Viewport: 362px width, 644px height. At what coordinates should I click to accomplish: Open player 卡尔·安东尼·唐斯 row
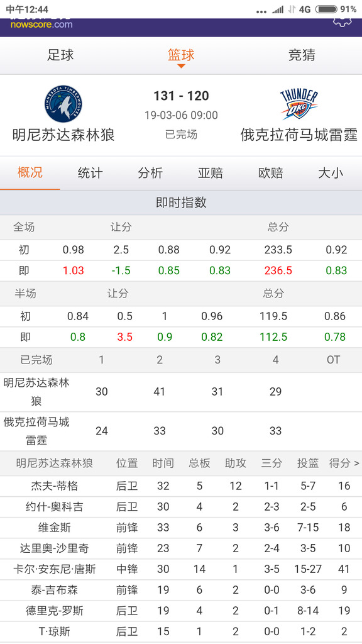tap(181, 569)
